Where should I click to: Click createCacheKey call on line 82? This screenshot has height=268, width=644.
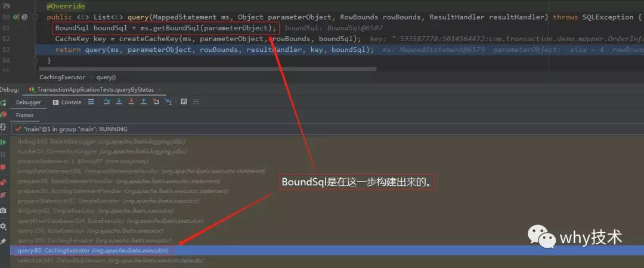point(148,39)
